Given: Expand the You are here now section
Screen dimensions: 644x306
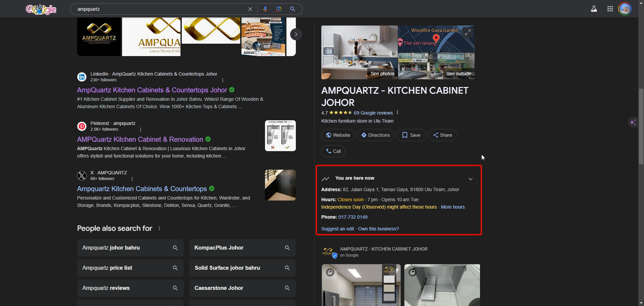Looking at the screenshot, I should (471, 179).
